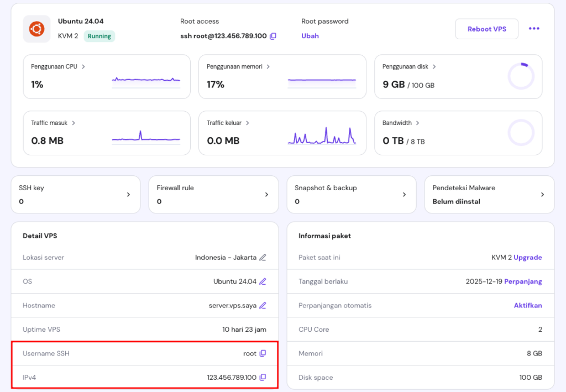The width and height of the screenshot is (566, 392).
Task: Edit the hostname server.vps.saya
Action: coord(263,305)
